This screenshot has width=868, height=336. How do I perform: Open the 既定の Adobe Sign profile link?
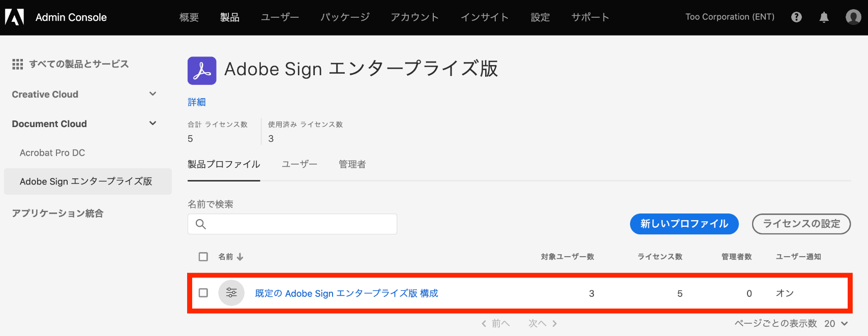point(346,293)
